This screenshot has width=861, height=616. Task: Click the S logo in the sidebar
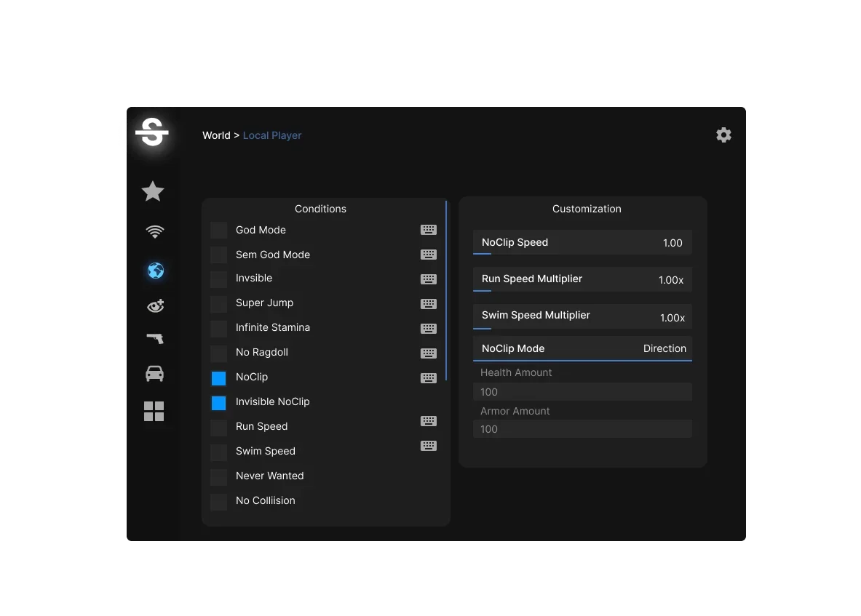[152, 132]
